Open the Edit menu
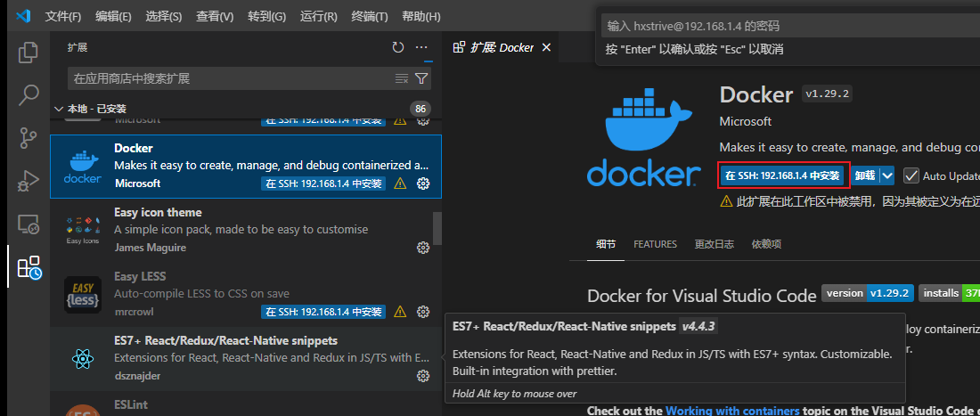This screenshot has height=416, width=980. point(113,16)
